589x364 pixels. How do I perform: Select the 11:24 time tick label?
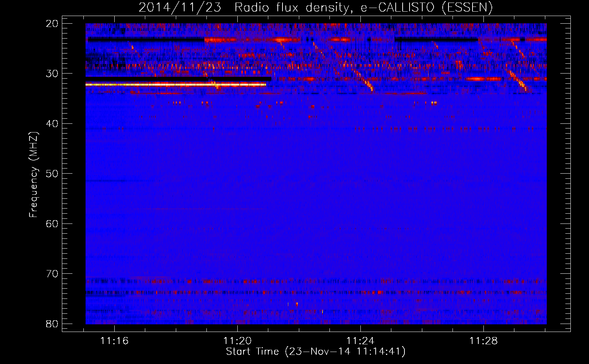pos(360,341)
